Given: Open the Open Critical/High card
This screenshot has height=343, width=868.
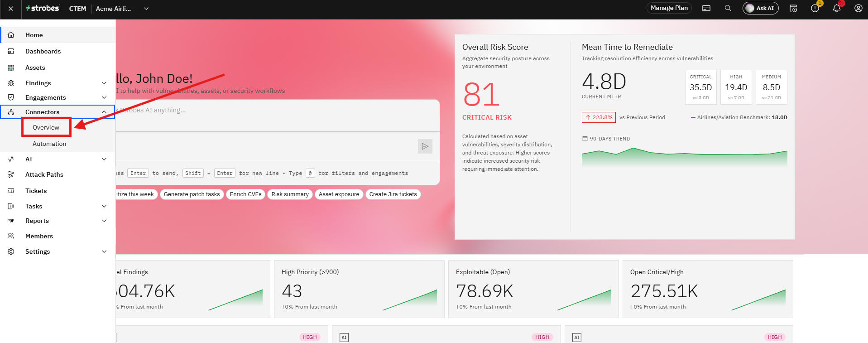Looking at the screenshot, I should pyautogui.click(x=708, y=289).
